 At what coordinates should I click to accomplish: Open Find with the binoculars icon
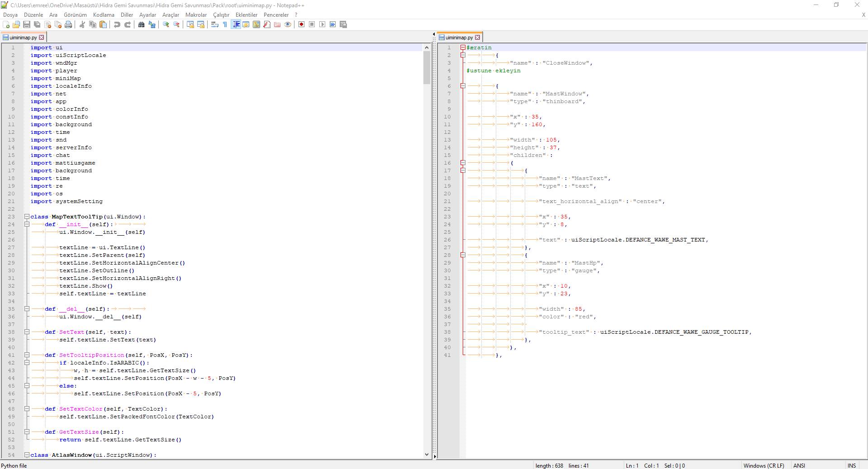(142, 24)
